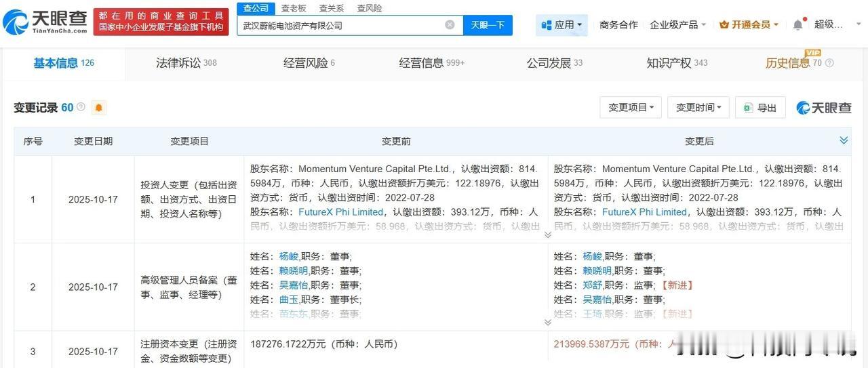Screen dimensions: 868x368
Task: Open FutureX Phi Limited link in 变更后 column
Action: 645,212
